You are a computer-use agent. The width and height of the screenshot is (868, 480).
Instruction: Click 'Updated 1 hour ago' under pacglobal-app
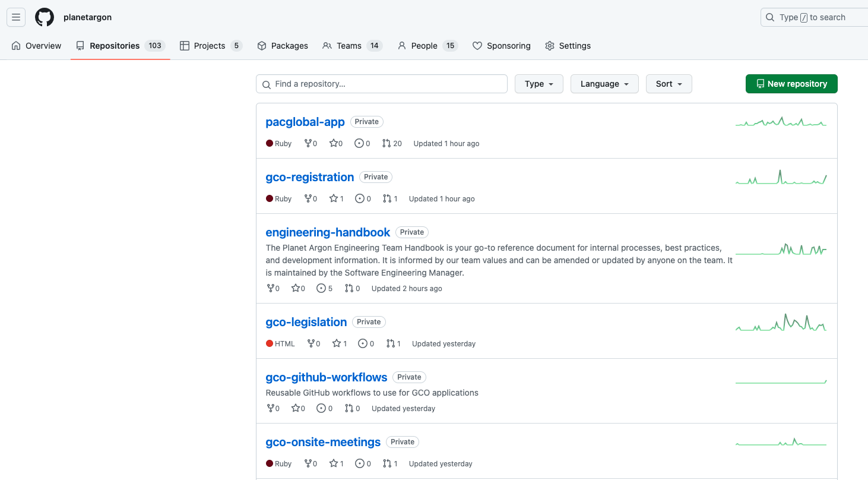click(x=446, y=143)
